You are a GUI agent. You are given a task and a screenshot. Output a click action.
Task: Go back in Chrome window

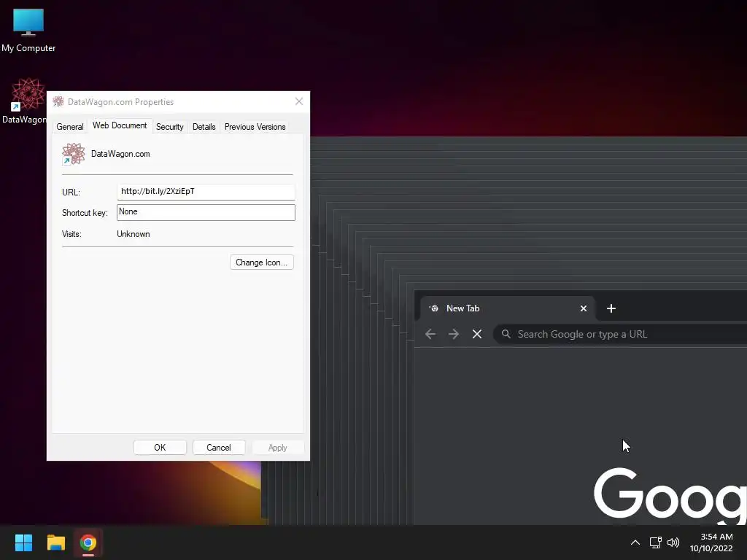(430, 334)
